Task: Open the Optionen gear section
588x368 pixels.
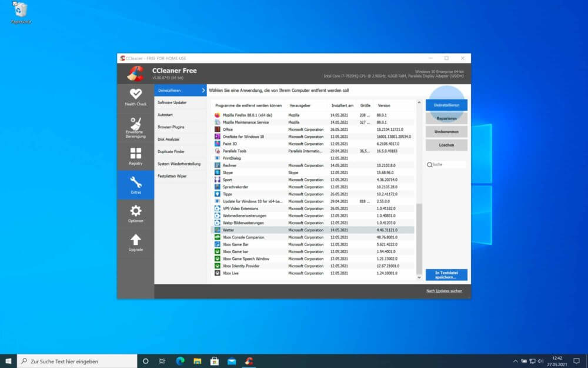Action: pyautogui.click(x=135, y=214)
